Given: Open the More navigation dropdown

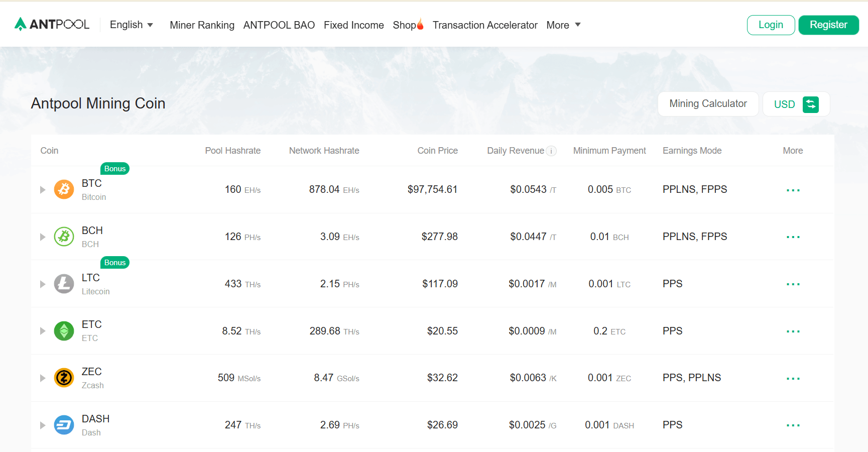Looking at the screenshot, I should (563, 25).
